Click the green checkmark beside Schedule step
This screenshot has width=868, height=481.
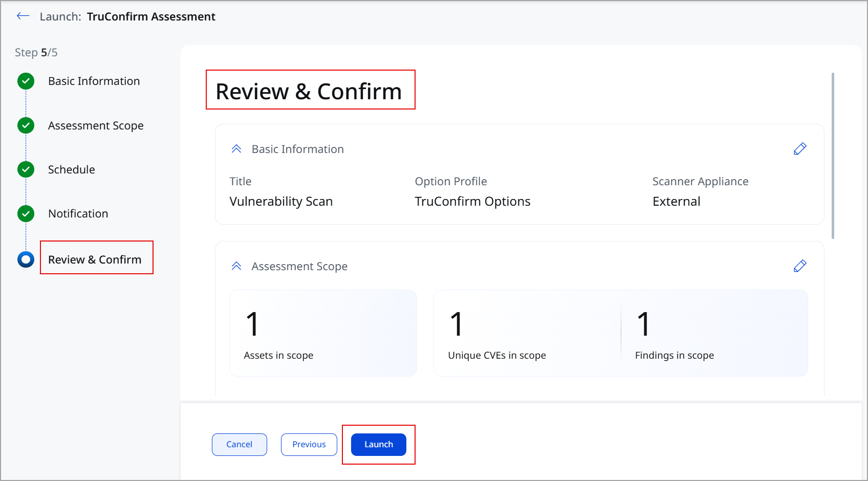click(x=26, y=169)
